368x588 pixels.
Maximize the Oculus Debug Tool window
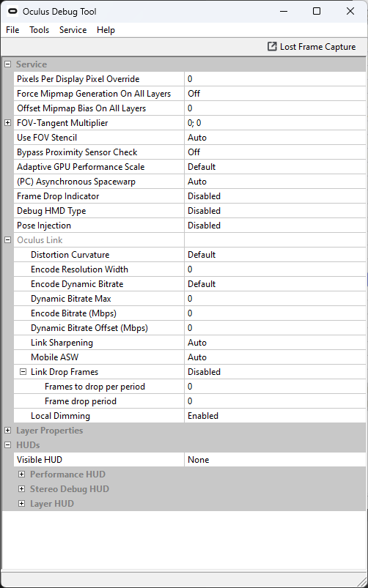tap(317, 11)
